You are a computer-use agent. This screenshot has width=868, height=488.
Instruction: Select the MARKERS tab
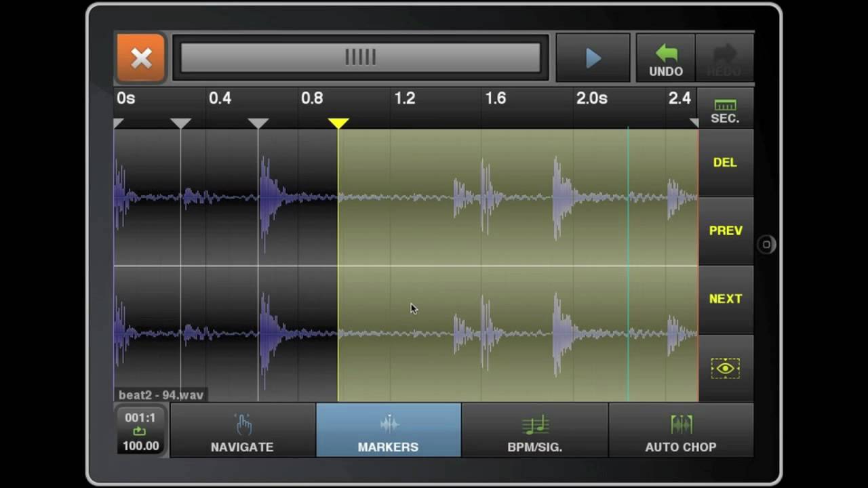(x=389, y=430)
